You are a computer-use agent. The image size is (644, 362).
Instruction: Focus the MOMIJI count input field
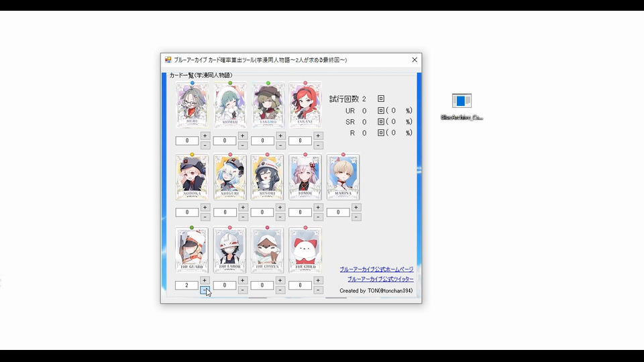coord(225,141)
